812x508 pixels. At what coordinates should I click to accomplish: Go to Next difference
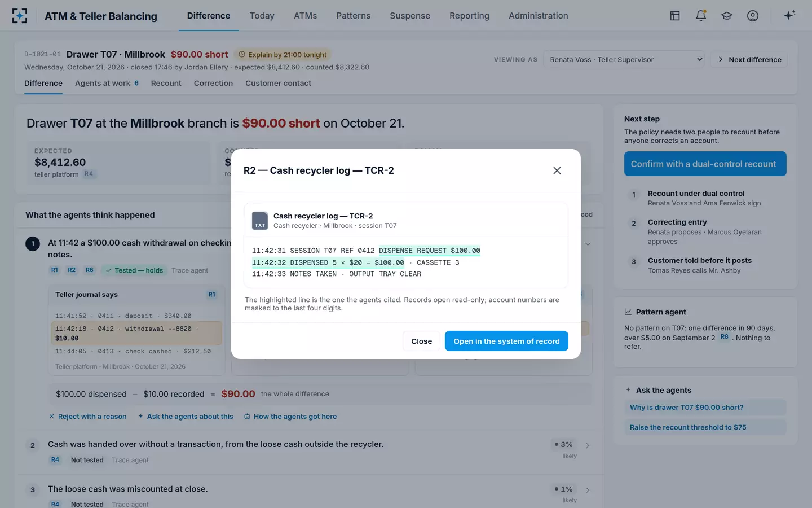(x=749, y=59)
